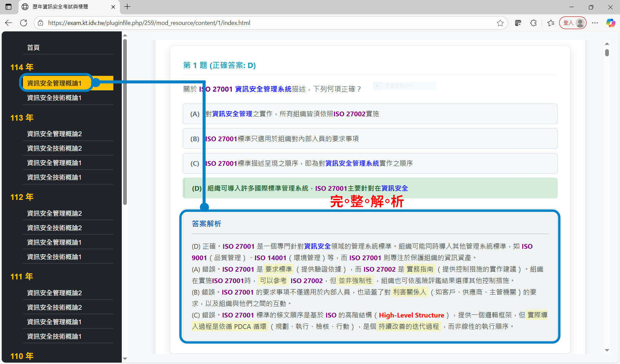View site information via the lock icon
The image size is (620, 364).
pyautogui.click(x=40, y=23)
